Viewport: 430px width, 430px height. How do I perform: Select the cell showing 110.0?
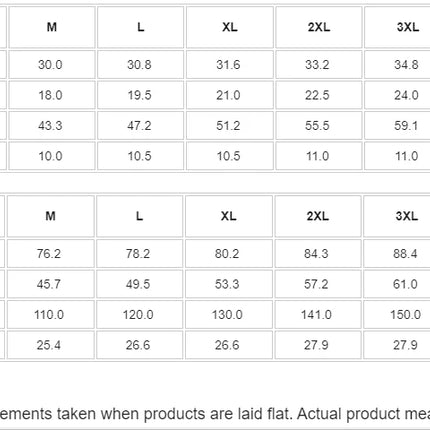point(51,314)
